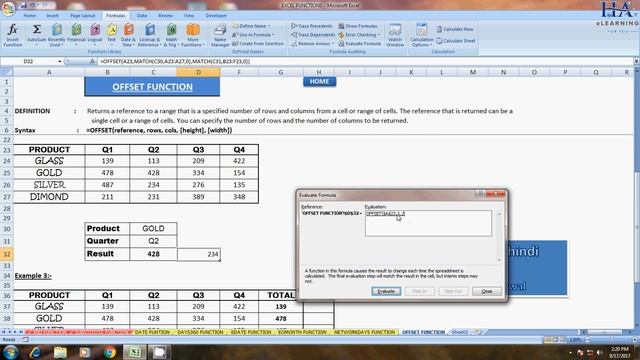Image resolution: width=640 pixels, height=360 pixels.
Task: Open the Lookup & Reference functions list
Action: [149, 35]
